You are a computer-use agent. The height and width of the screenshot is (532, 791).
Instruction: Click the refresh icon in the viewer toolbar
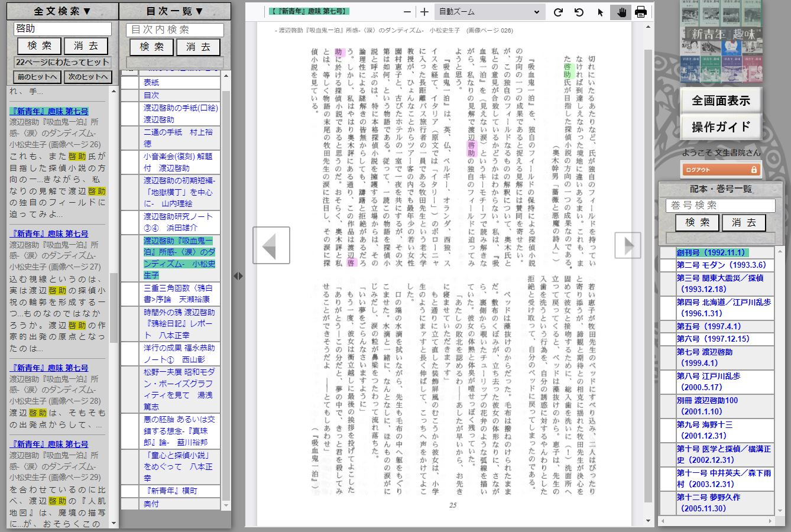(x=557, y=11)
